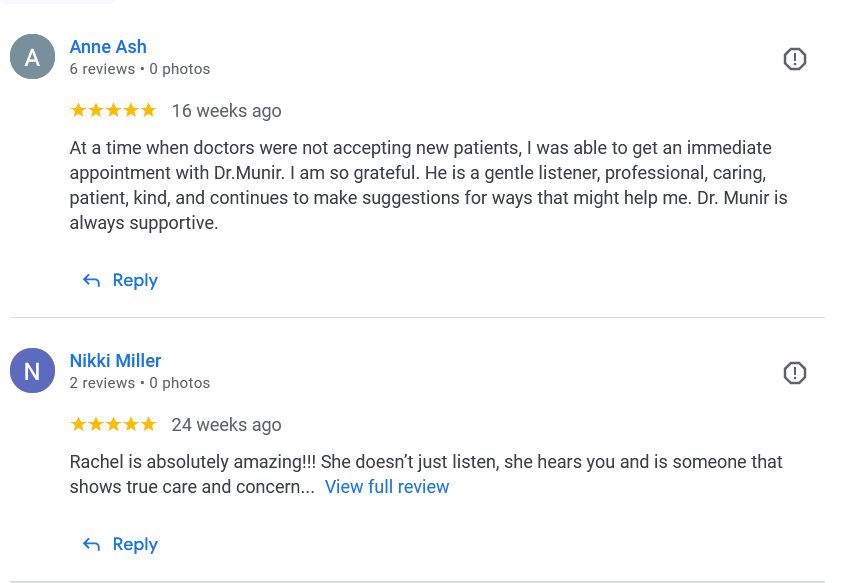The image size is (845, 583).
Task: Click the '24 weeks ago' timestamp
Action: click(226, 425)
